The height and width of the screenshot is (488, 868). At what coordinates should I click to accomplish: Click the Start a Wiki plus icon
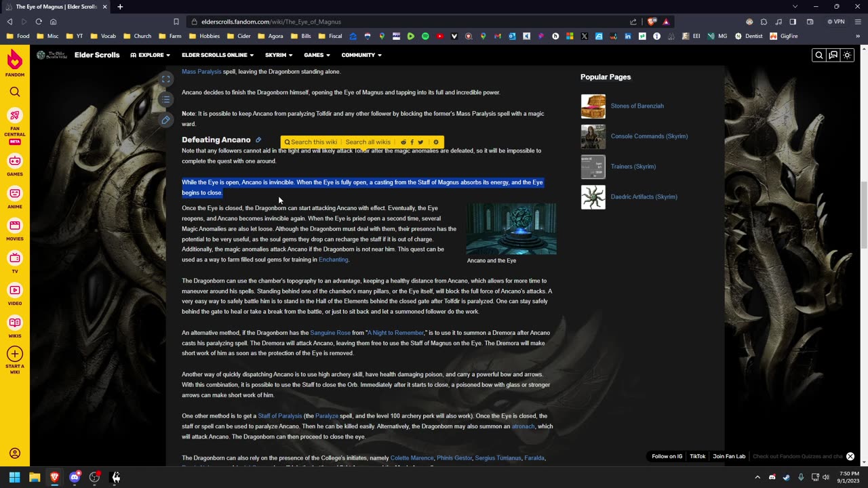pyautogui.click(x=15, y=354)
